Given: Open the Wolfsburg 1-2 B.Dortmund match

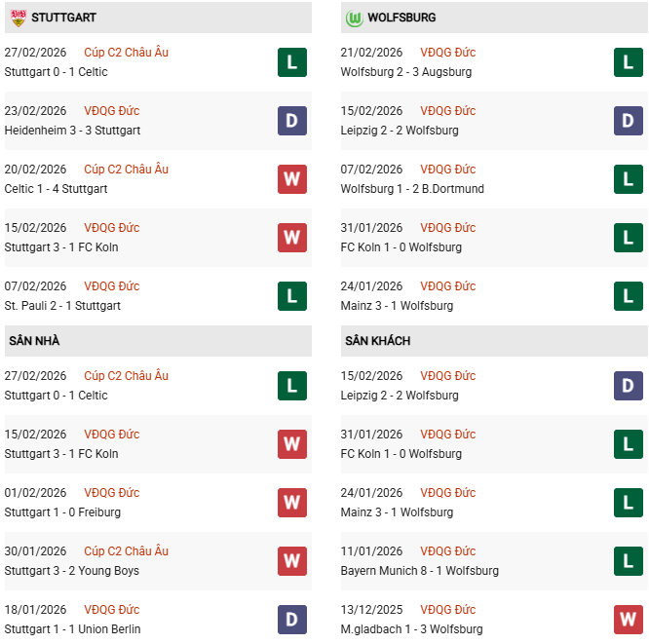Looking at the screenshot, I should click(x=412, y=189).
